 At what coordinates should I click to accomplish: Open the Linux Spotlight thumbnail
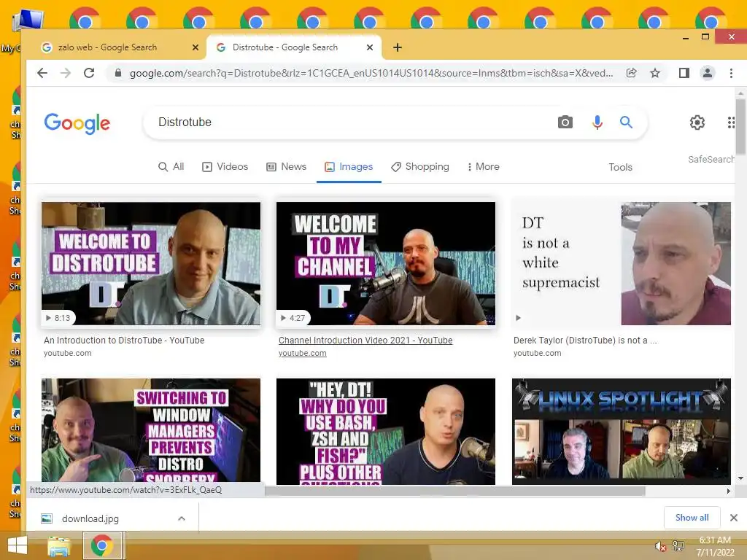tap(622, 432)
